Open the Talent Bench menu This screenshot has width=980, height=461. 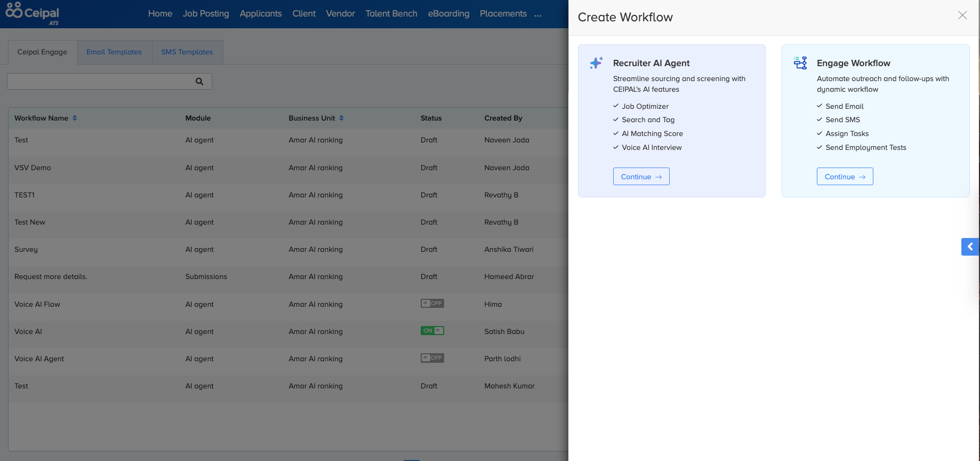[391, 13]
